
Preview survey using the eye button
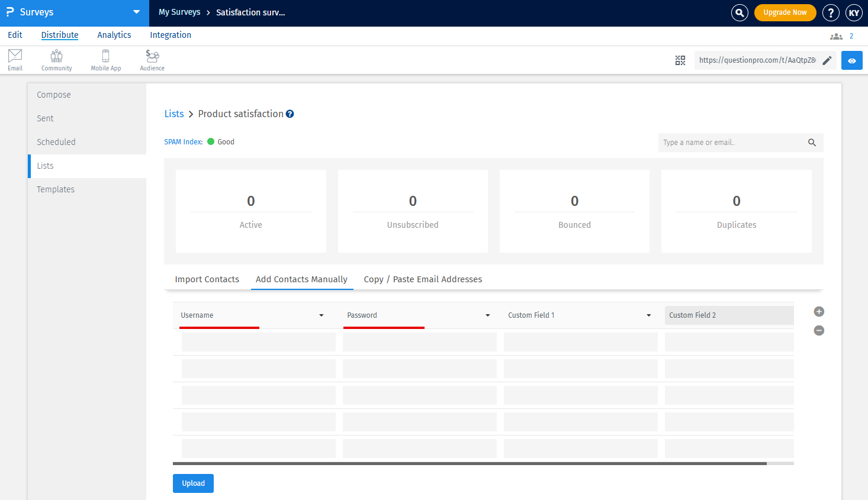tap(851, 60)
